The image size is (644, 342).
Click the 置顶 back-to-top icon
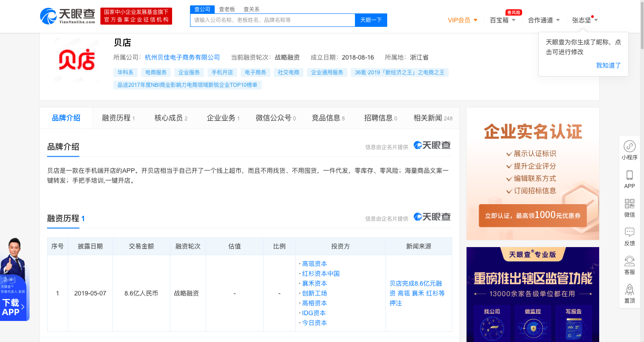click(629, 294)
